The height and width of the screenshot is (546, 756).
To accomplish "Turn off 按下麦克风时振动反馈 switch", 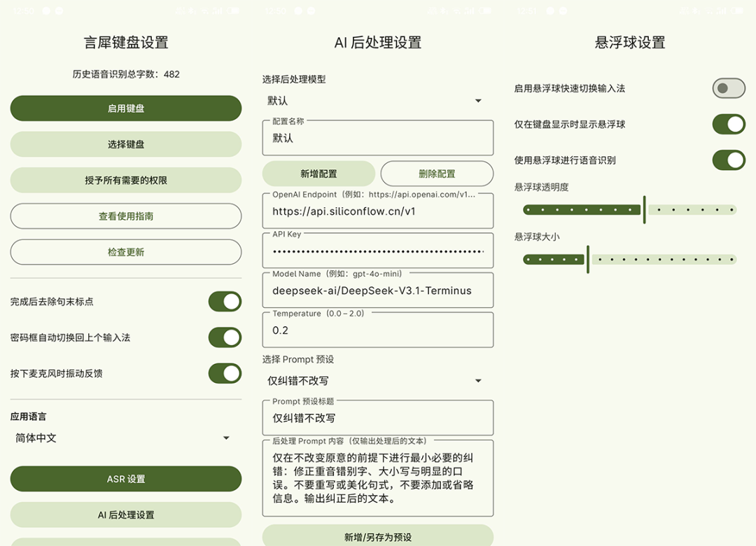I will pos(225,373).
